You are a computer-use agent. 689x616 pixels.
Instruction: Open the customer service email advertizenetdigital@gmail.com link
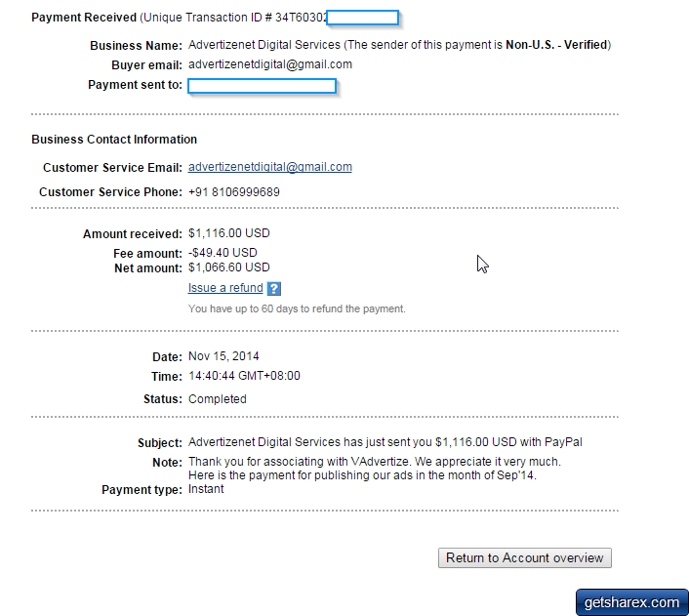[x=269, y=167]
